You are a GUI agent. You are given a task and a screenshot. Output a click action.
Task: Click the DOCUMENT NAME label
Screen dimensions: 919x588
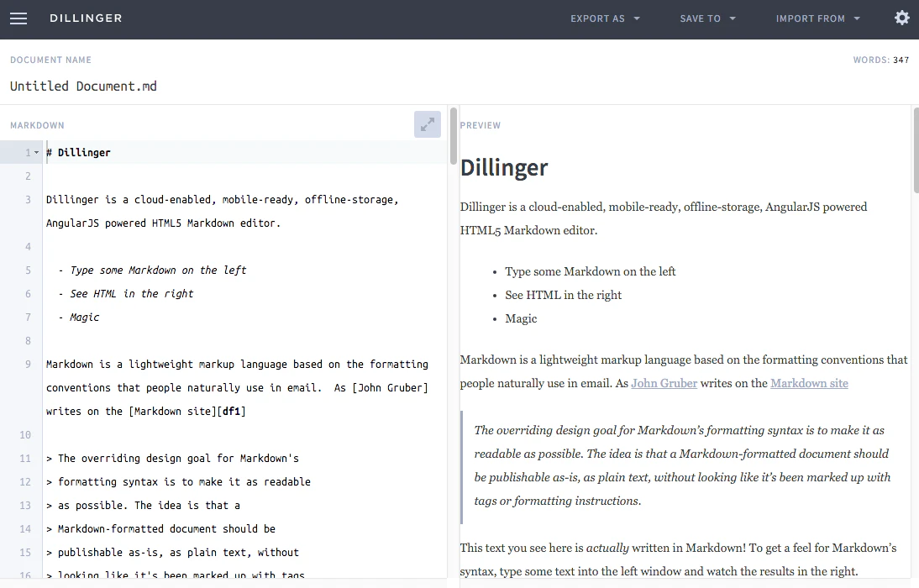click(x=50, y=60)
